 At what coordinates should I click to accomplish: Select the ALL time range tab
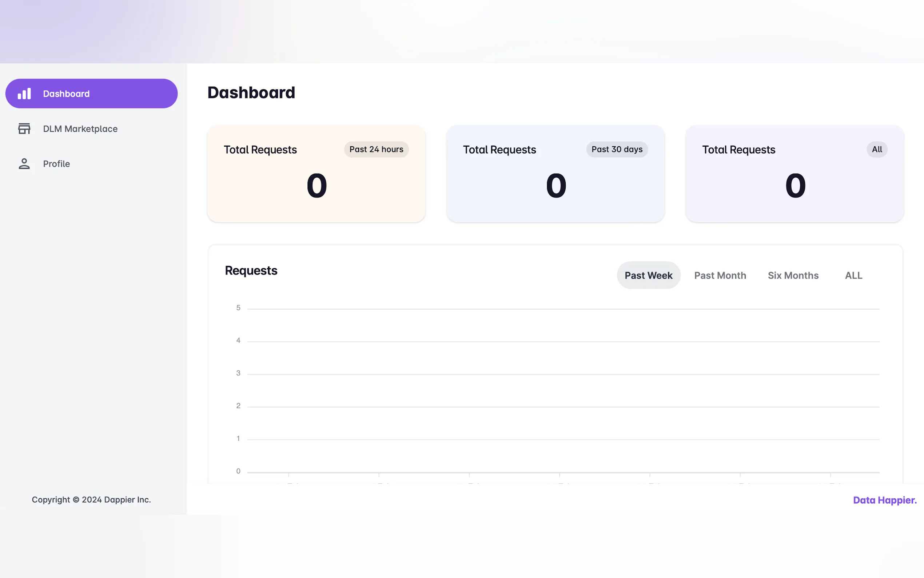pyautogui.click(x=853, y=275)
